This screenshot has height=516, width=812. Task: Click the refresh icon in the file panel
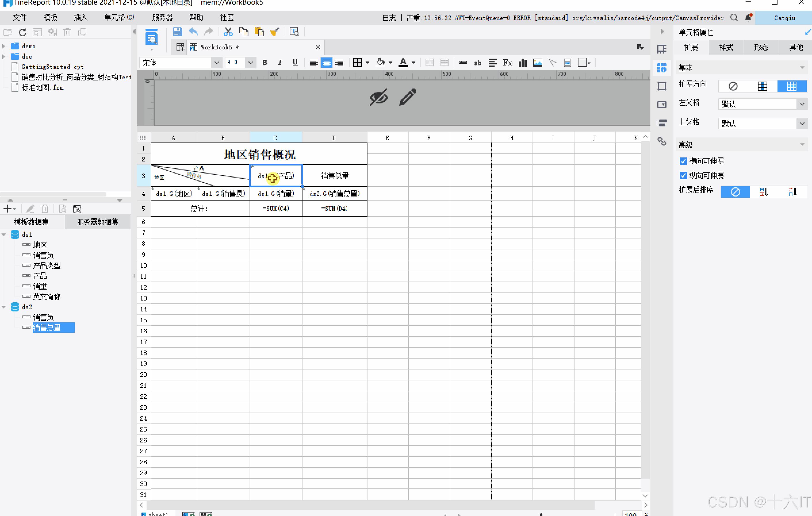pos(22,32)
